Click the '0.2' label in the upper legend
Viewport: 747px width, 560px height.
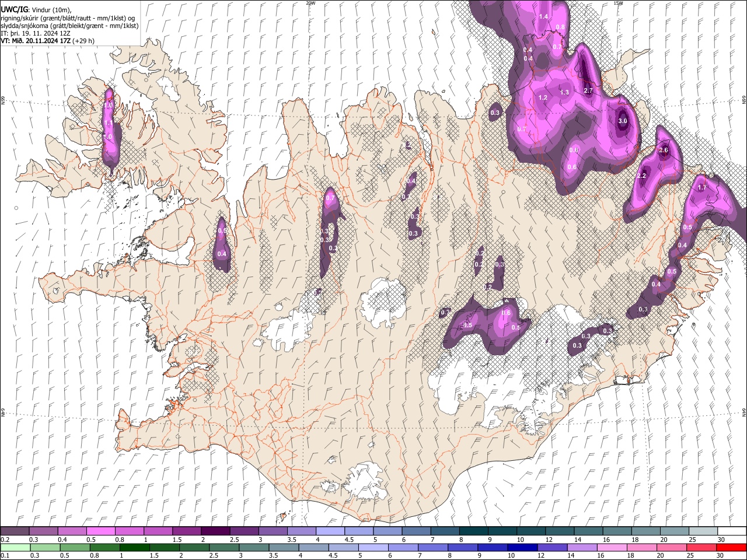pos(5,540)
